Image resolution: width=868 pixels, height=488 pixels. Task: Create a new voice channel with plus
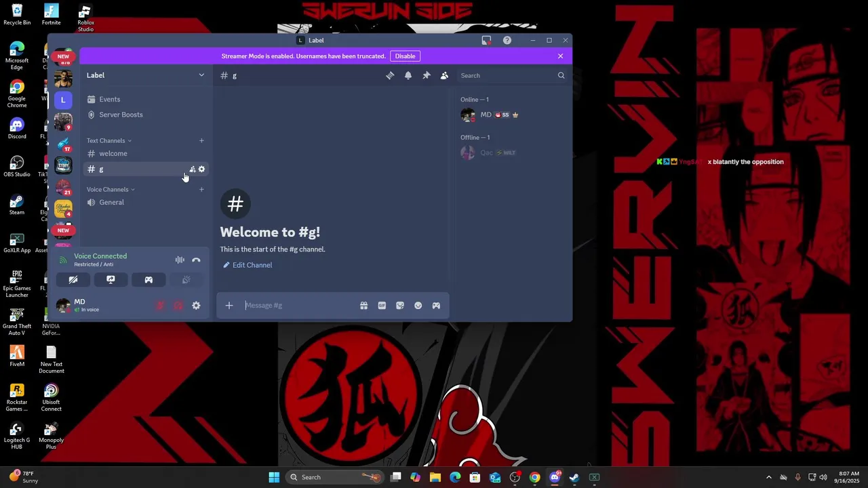point(201,189)
